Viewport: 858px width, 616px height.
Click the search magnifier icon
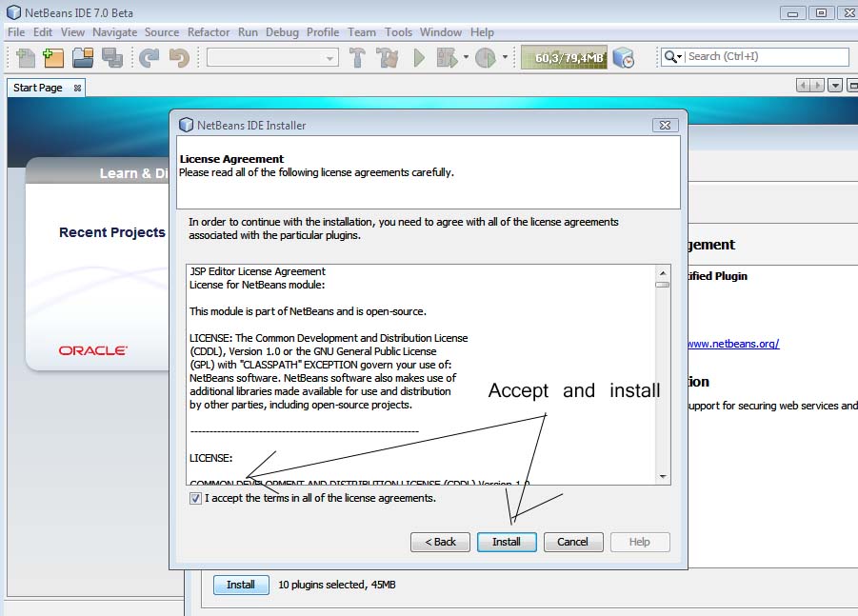(669, 56)
